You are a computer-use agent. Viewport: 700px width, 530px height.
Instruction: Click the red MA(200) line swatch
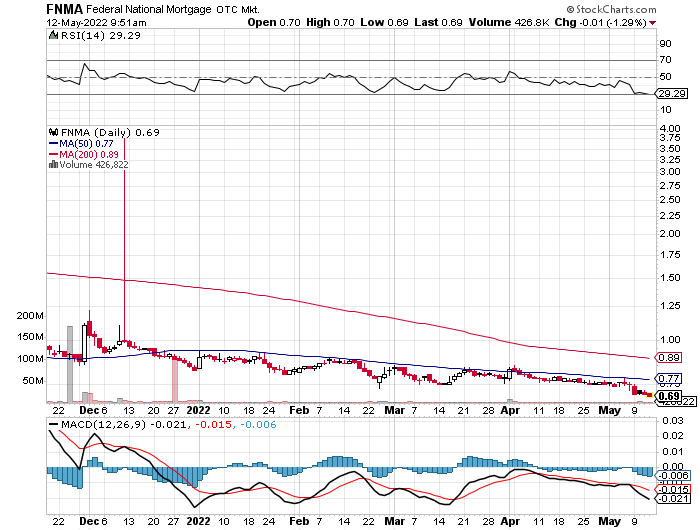tap(53, 154)
